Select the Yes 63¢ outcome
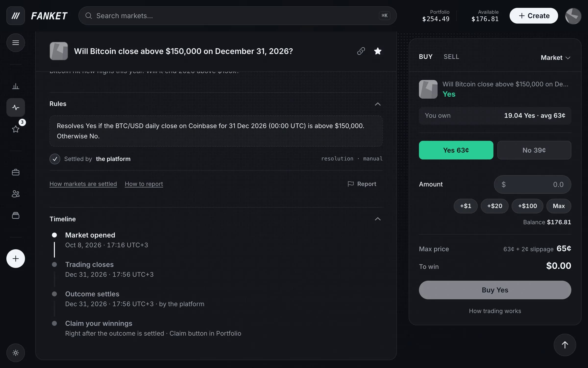This screenshot has width=588, height=368. [x=456, y=150]
